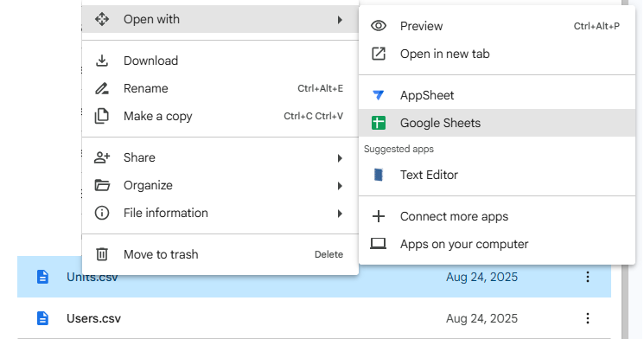Choose Download from the context menu
Image resolution: width=644 pixels, height=339 pixels.
click(x=220, y=61)
